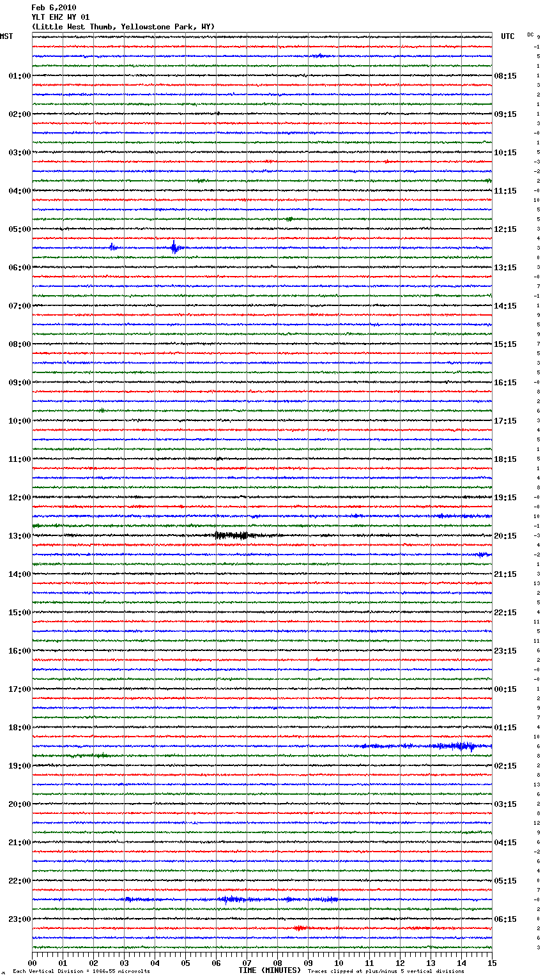Click the '03:15' UTC time label
The width and height of the screenshot is (543, 980).
coord(505,804)
